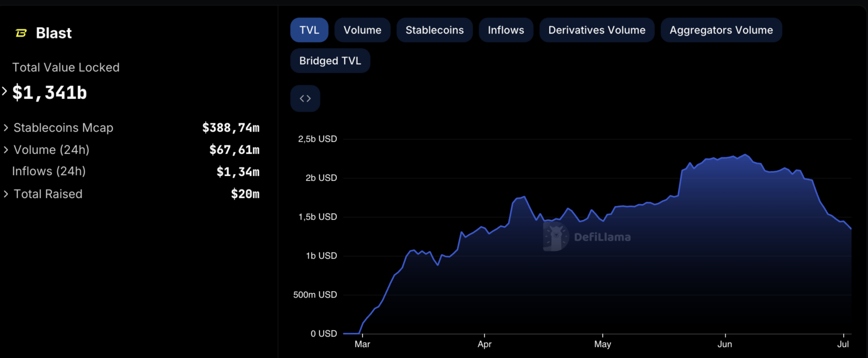The image size is (868, 358).
Task: Switch to the Volume chart tab
Action: [362, 30]
